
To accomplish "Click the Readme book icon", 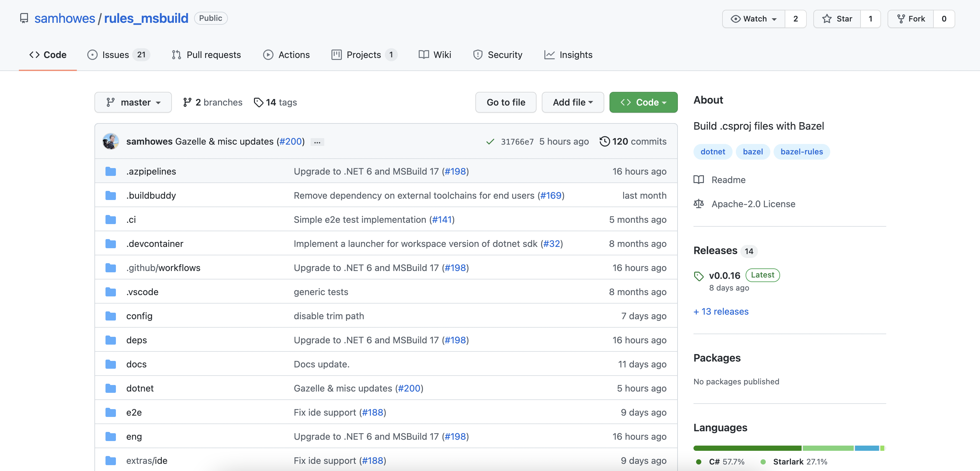I will (698, 179).
